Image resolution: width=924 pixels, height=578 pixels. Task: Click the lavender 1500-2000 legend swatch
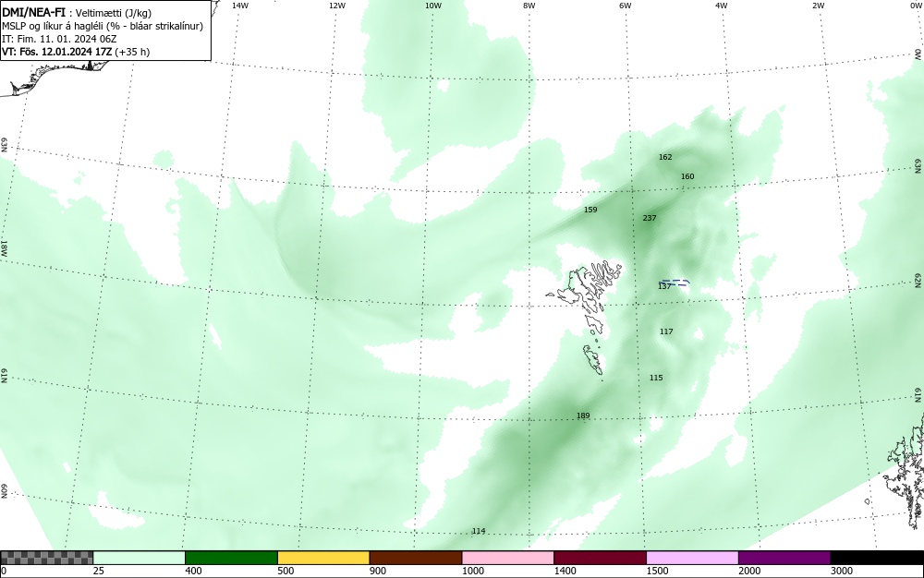tap(692, 558)
